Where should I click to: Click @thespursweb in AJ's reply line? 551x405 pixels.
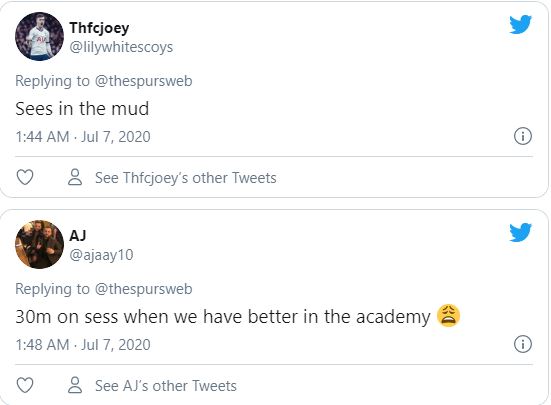pyautogui.click(x=143, y=289)
